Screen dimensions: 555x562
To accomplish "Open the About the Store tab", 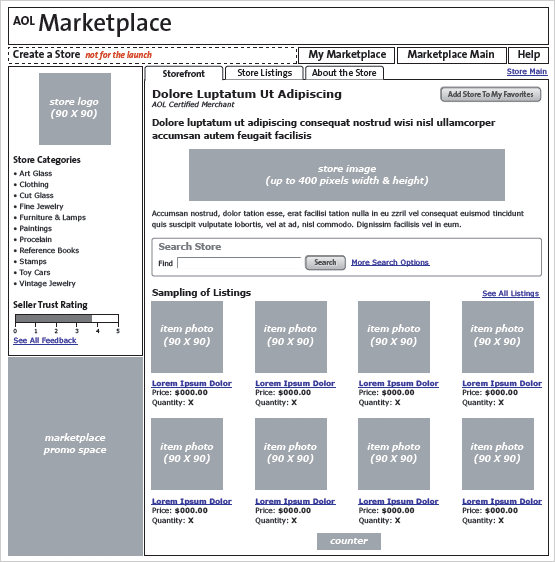I will (x=344, y=73).
